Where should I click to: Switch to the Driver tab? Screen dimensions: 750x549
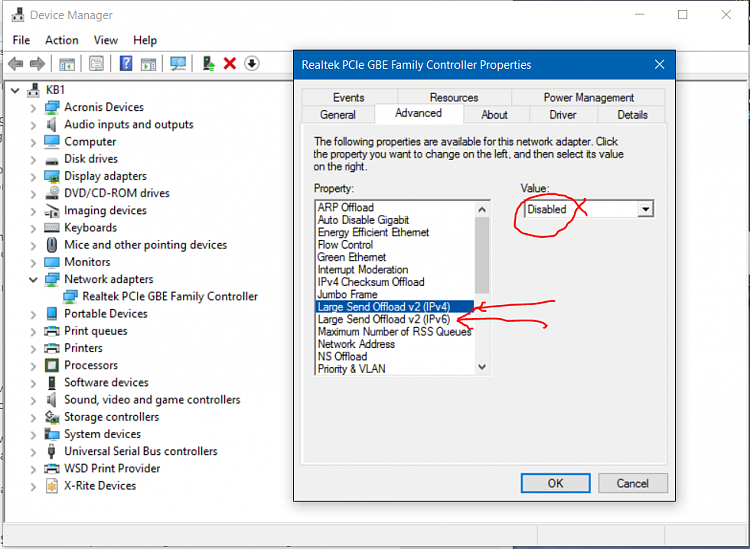click(x=562, y=115)
